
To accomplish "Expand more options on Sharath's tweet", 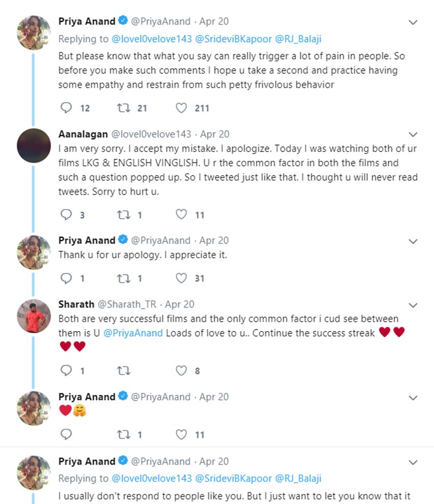I will [x=414, y=305].
